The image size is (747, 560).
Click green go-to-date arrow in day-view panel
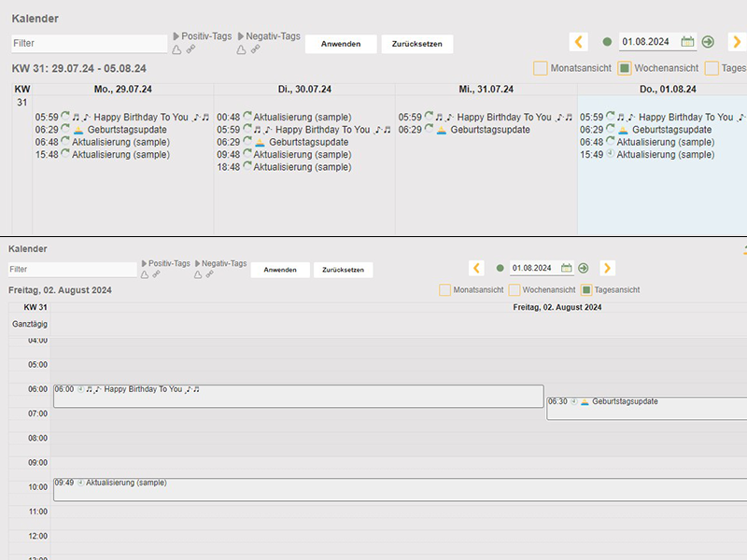coord(583,268)
